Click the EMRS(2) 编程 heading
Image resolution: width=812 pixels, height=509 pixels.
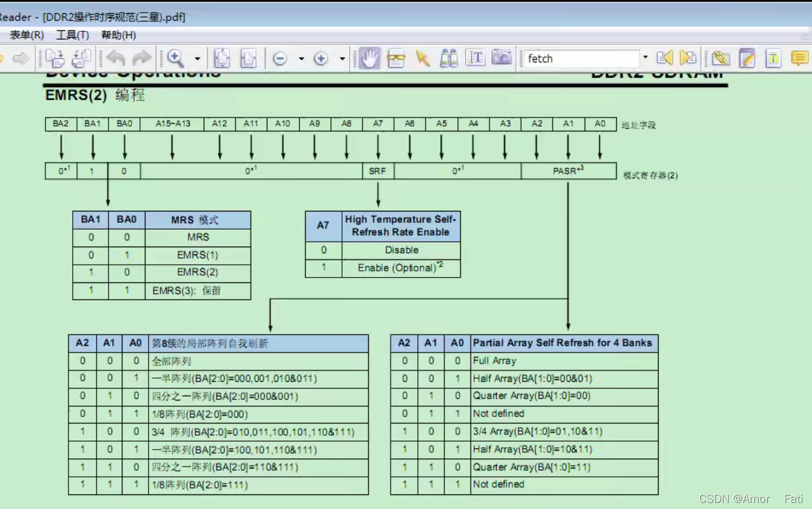pyautogui.click(x=95, y=95)
